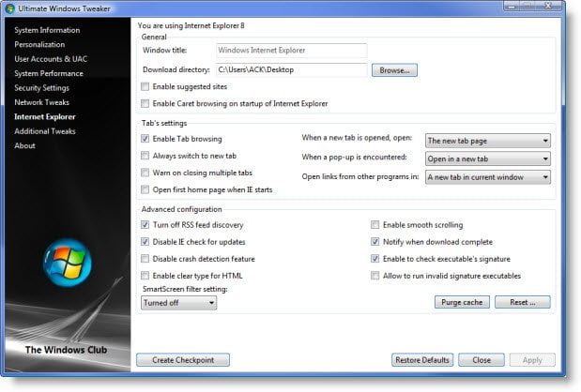Click the Download directory field
The width and height of the screenshot is (581, 392).
292,69
